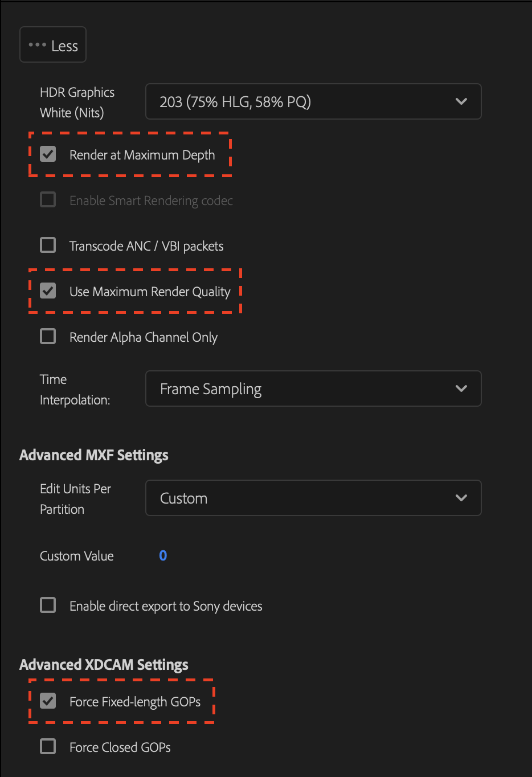The image size is (532, 777).
Task: Open the Time Interpolation dropdown
Action: pos(313,389)
